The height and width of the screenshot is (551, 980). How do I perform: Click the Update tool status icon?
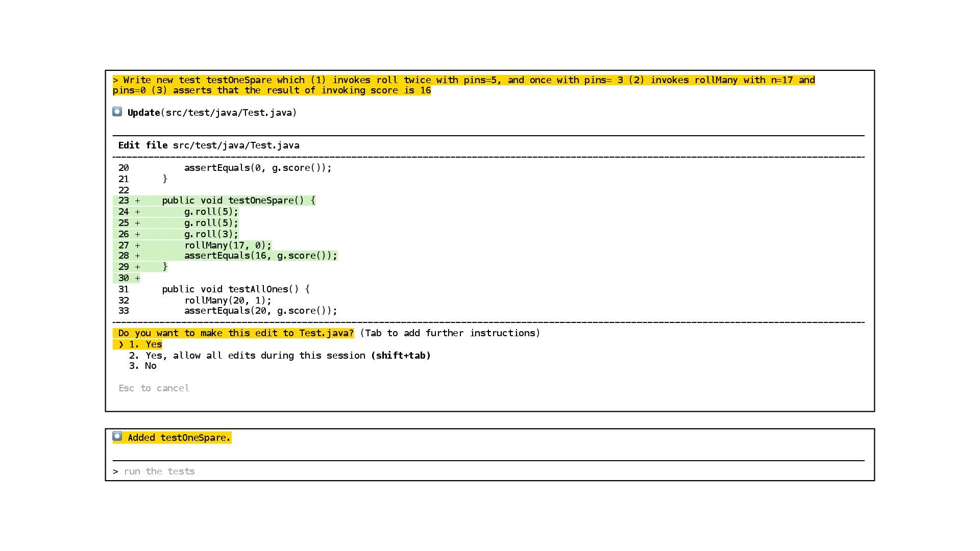[117, 112]
